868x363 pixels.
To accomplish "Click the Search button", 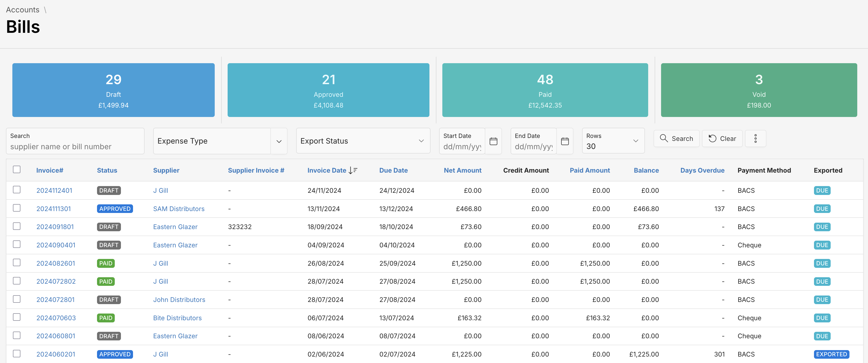I will coord(676,138).
